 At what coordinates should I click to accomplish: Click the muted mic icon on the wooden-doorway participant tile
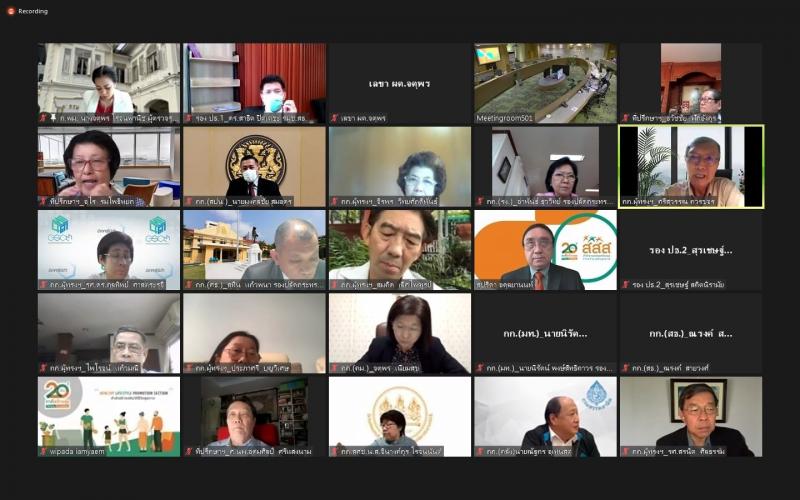[626, 118]
